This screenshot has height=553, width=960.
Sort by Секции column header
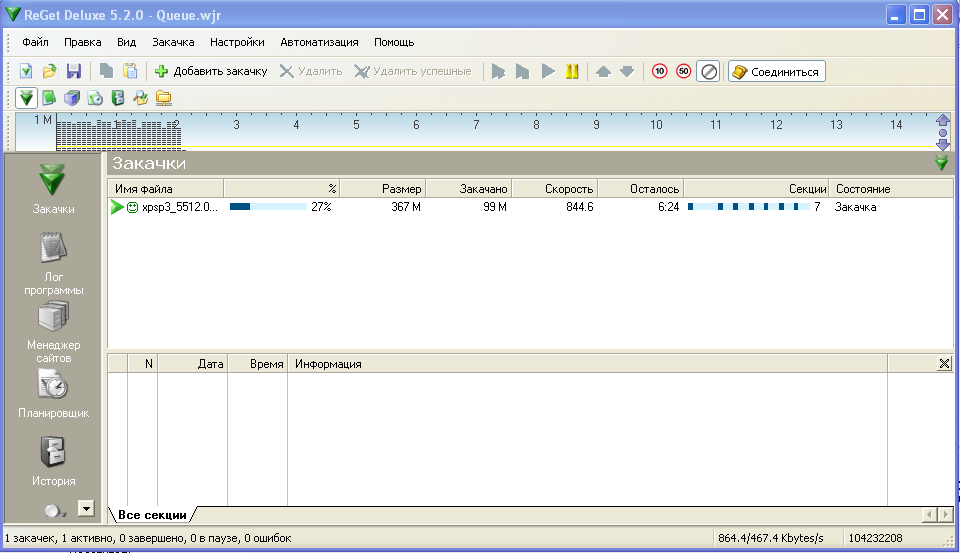click(x=756, y=189)
